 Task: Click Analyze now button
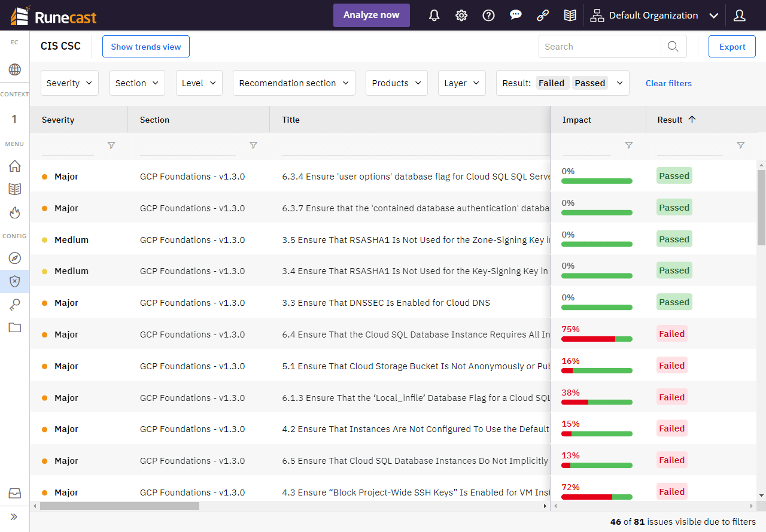(x=372, y=16)
